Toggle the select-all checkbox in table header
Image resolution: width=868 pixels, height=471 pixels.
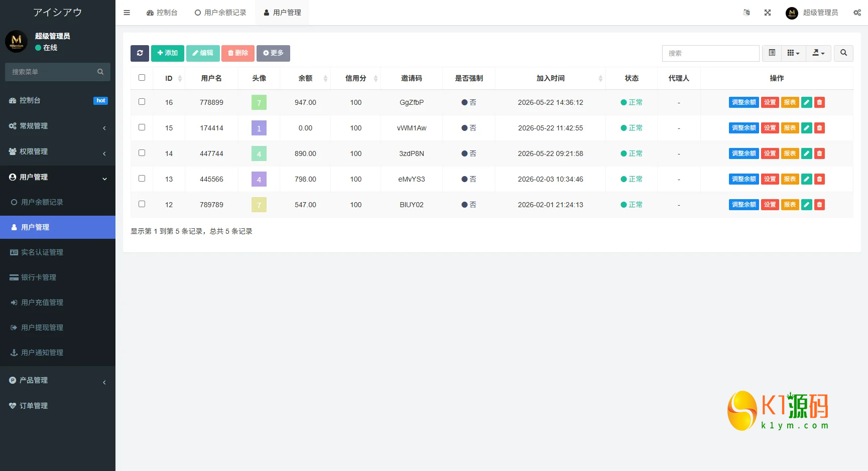click(x=142, y=78)
